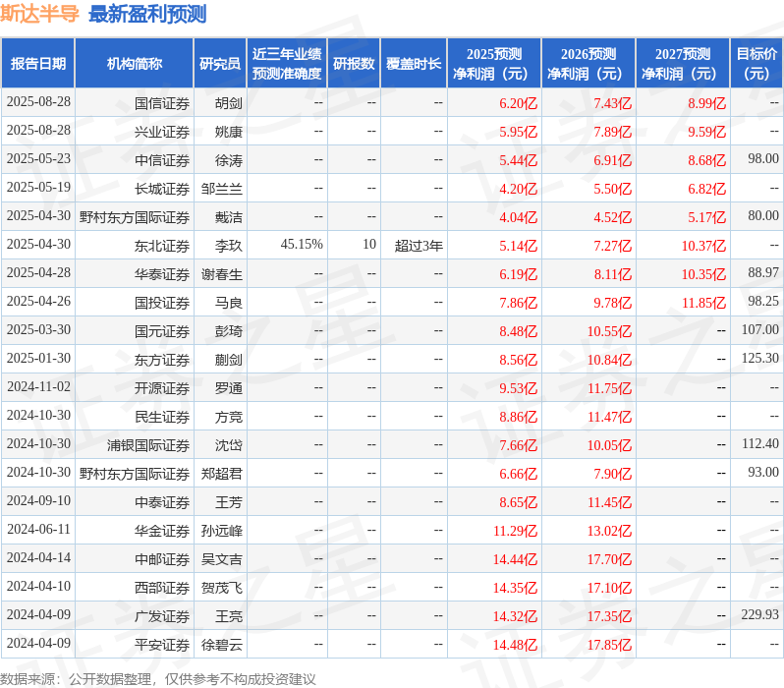Click researcher name 邹兰兰
This screenshot has width=784, height=688.
[x=221, y=189]
